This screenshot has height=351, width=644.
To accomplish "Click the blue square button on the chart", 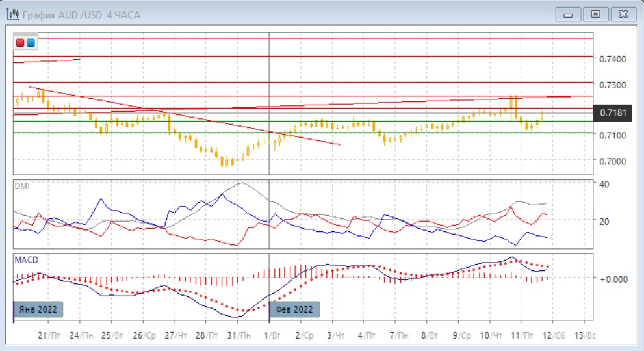I will coord(31,43).
